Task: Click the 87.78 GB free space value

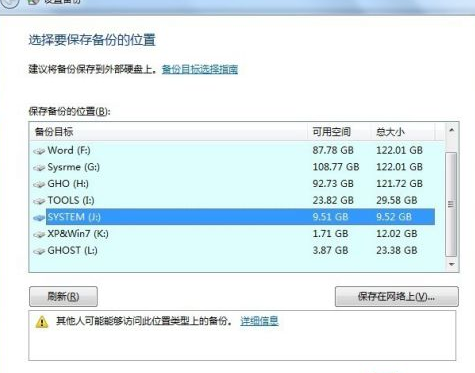Action: tap(333, 150)
